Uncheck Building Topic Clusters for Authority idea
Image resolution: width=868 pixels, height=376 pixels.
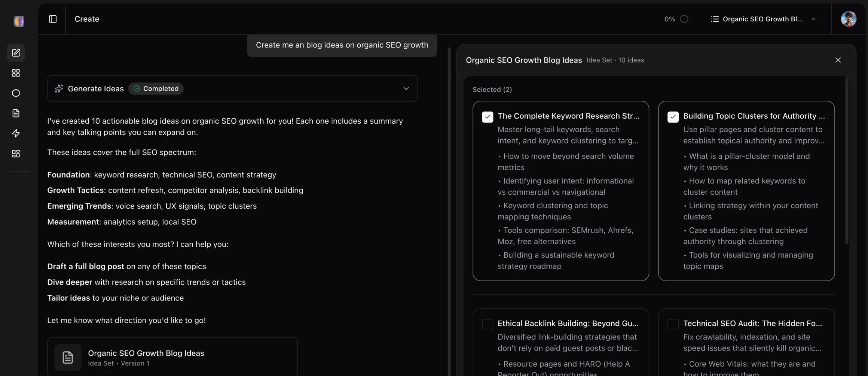coord(673,117)
